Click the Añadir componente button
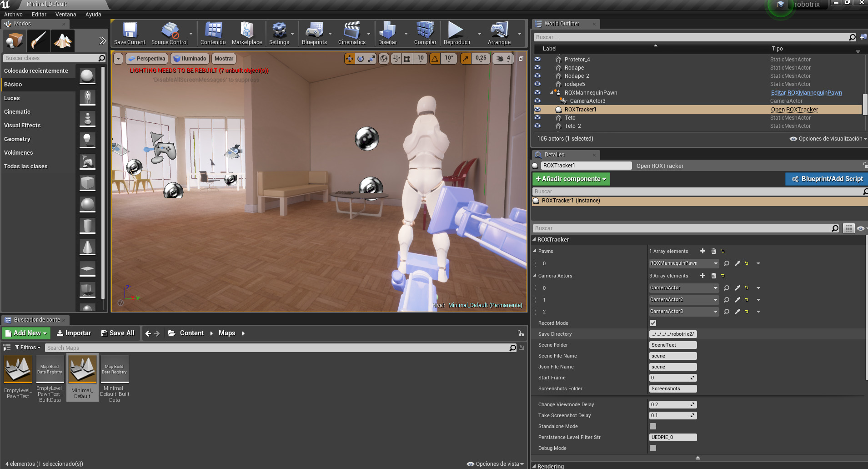The height and width of the screenshot is (469, 868). (571, 179)
